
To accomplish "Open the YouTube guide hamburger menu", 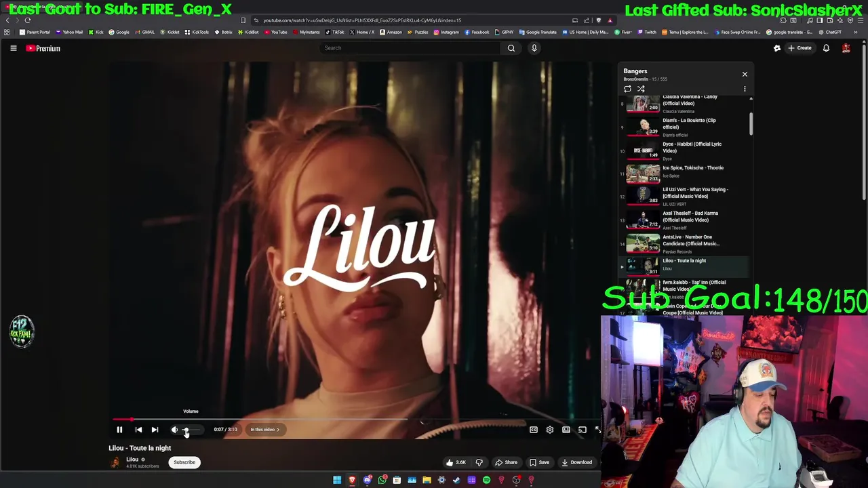I will tap(13, 48).
